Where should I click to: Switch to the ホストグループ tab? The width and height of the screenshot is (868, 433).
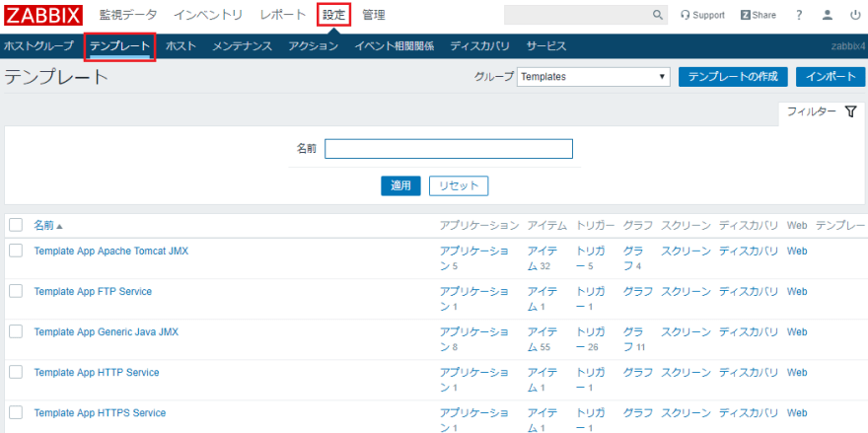point(38,46)
